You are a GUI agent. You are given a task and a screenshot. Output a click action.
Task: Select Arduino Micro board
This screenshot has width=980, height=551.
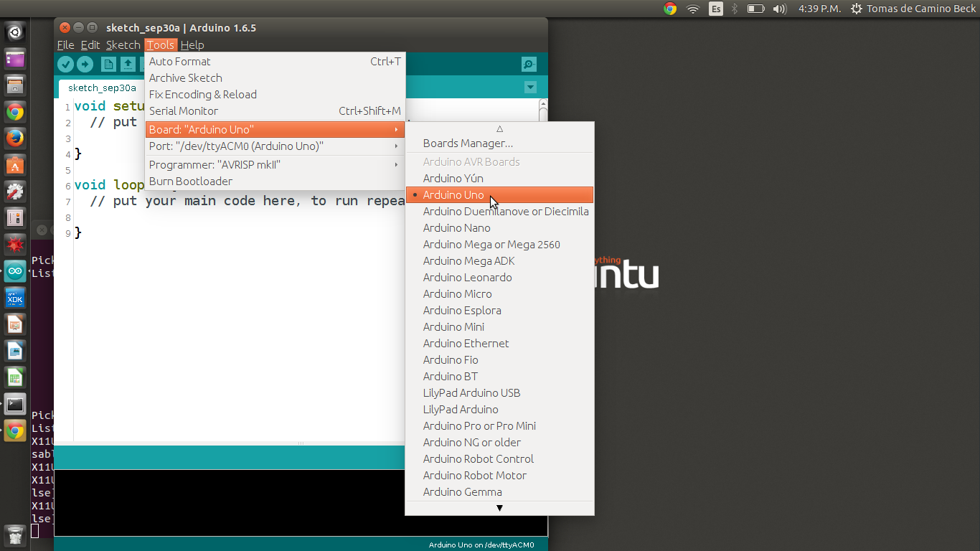499,293
